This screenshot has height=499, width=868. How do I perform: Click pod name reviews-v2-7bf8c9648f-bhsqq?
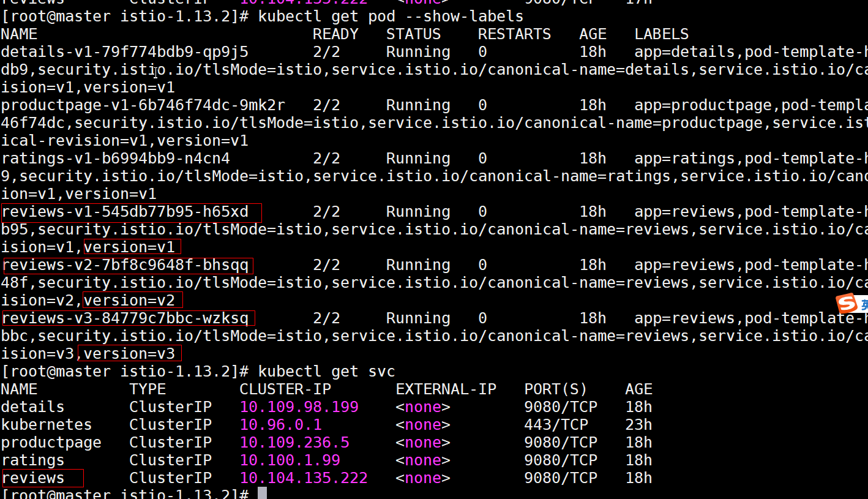(x=125, y=265)
